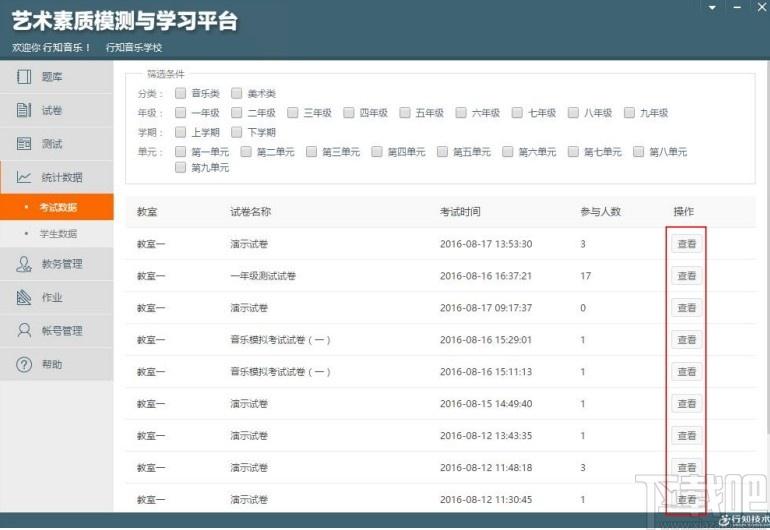The height and width of the screenshot is (530, 770).
Task: Click 行知音乐学校 school name in header
Action: [x=134, y=47]
